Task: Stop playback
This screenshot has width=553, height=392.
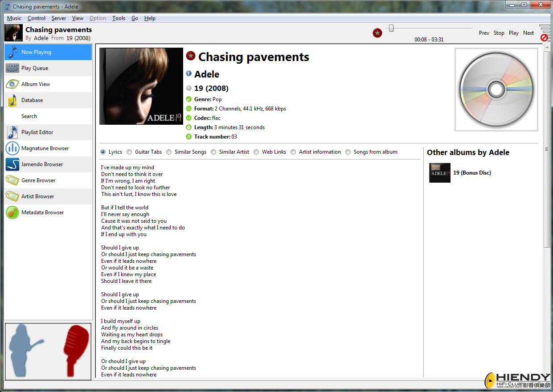Action: 499,33
